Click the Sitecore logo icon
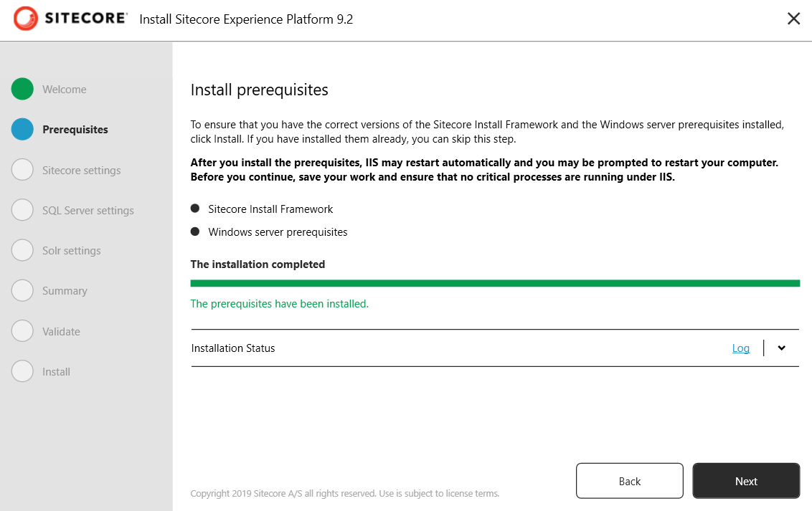 (25, 19)
